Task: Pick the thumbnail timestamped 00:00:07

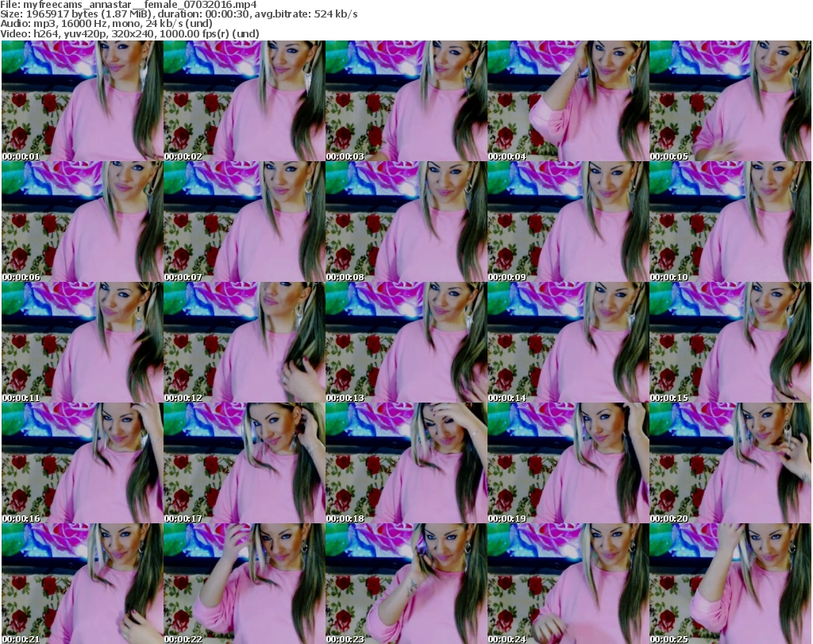Action: (245, 222)
